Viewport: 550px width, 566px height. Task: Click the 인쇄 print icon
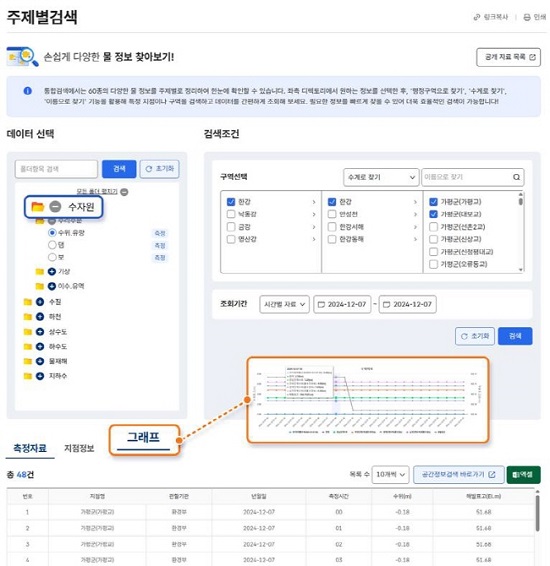[527, 17]
